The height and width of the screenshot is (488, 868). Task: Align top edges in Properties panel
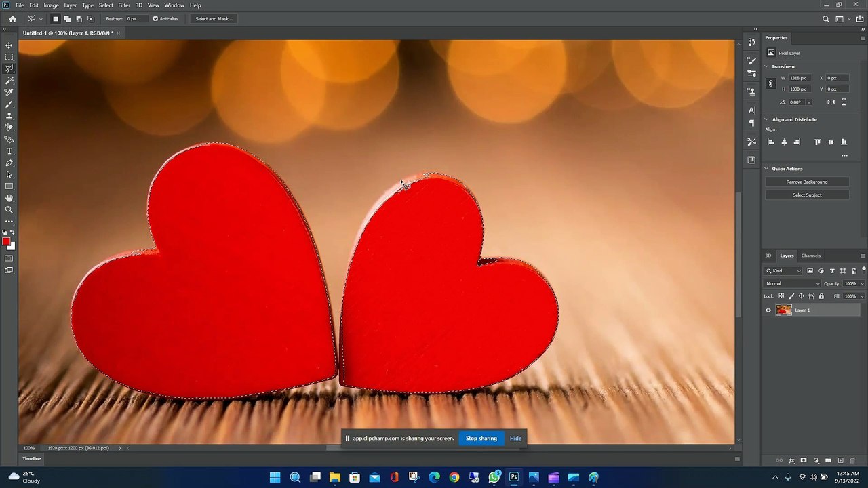817,142
